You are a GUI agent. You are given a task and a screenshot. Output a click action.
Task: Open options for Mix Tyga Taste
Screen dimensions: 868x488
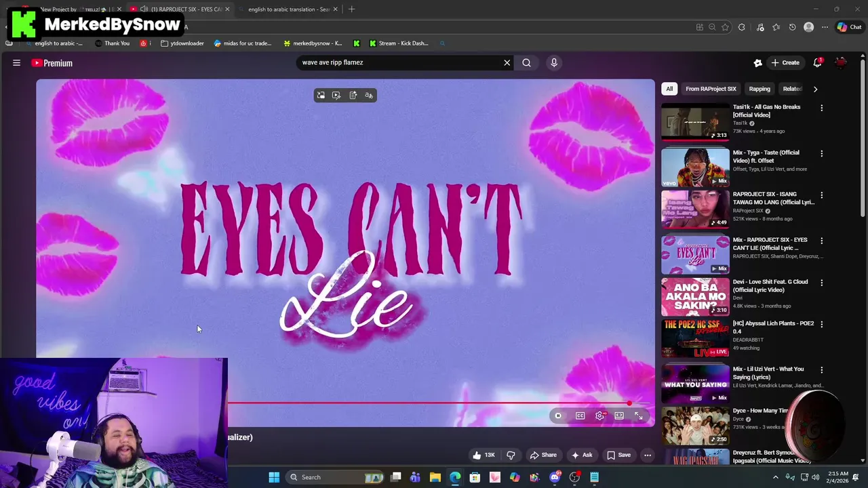point(821,154)
